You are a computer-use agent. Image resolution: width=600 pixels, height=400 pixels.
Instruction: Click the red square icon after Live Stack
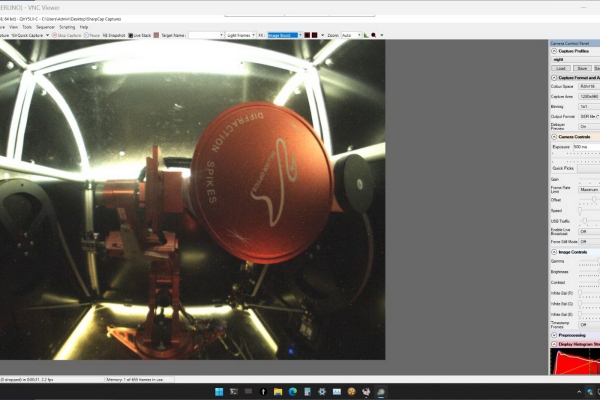tap(156, 35)
